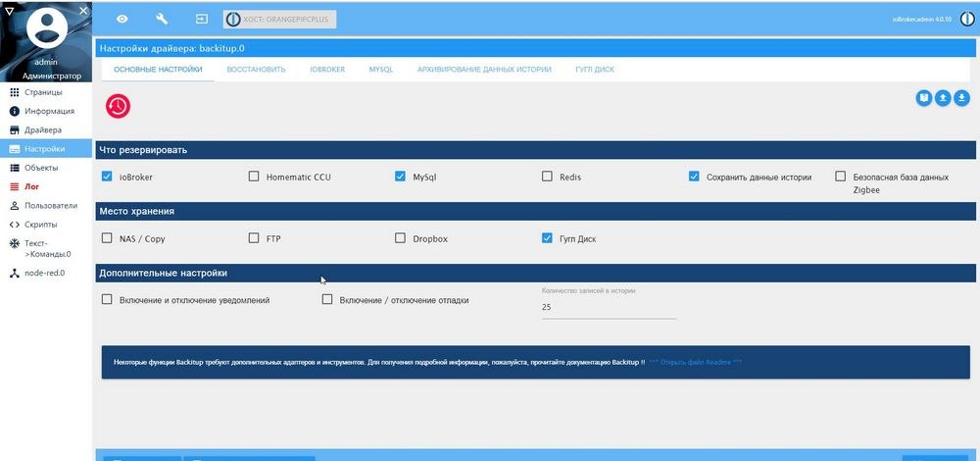This screenshot has height=461, width=980.
Task: Click the snowflake icon next to Текст->Команды.0
Action: [x=15, y=242]
